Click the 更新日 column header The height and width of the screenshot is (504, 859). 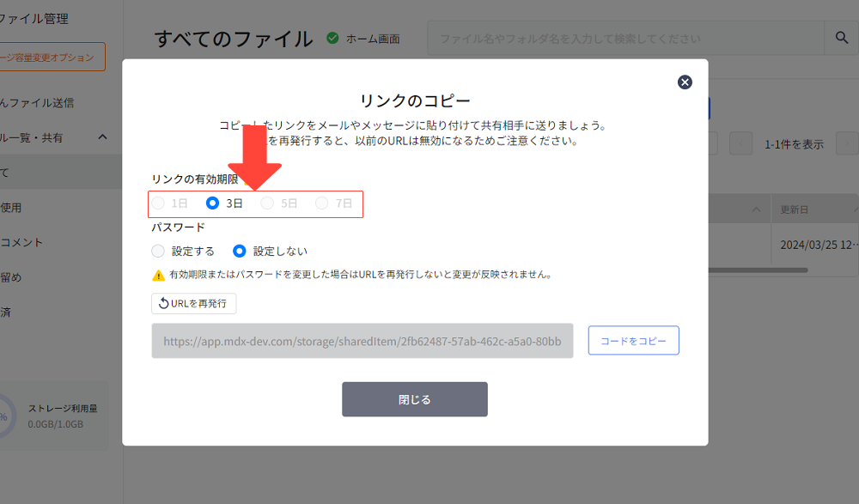tap(795, 209)
